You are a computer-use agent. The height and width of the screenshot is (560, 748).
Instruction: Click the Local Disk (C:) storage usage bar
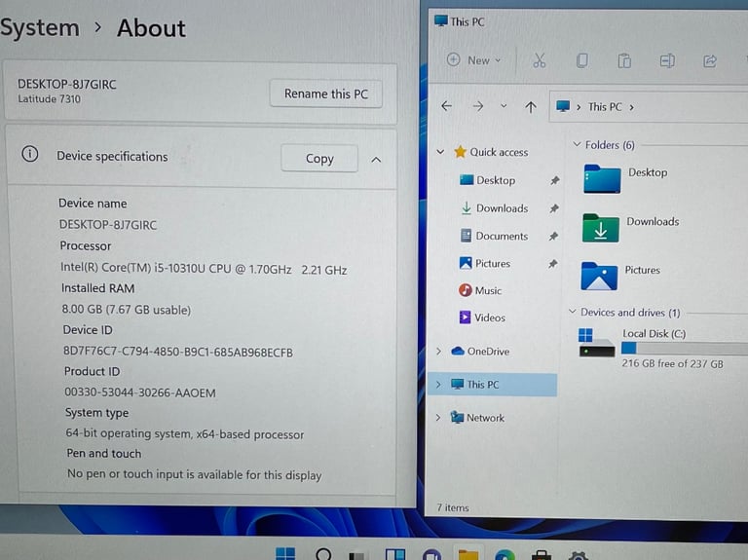(685, 349)
